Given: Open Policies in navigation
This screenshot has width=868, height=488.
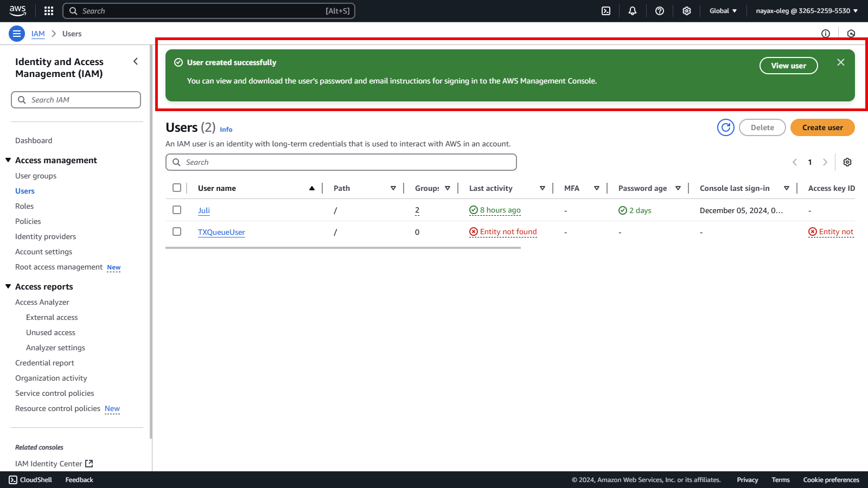Looking at the screenshot, I should (x=28, y=221).
